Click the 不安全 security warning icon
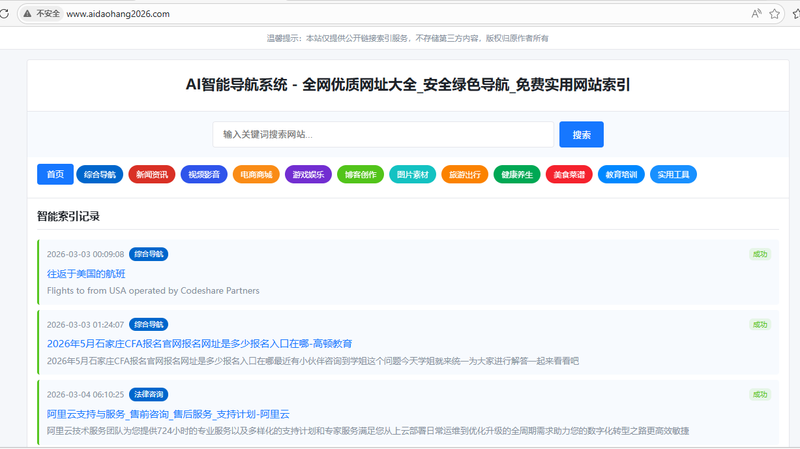 pos(43,14)
